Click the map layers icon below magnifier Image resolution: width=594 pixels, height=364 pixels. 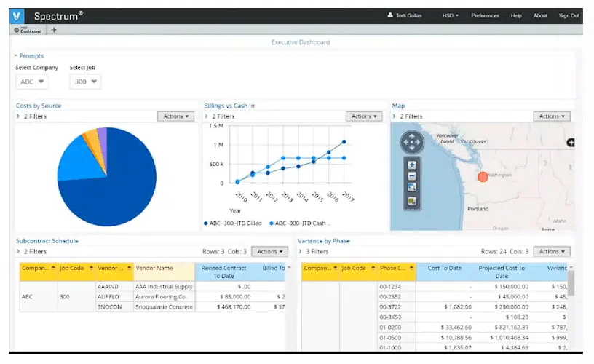pyautogui.click(x=412, y=201)
